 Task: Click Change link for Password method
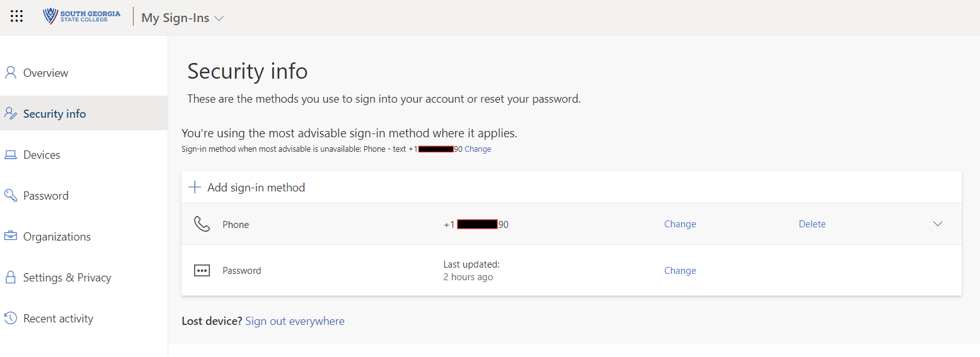[x=680, y=271]
